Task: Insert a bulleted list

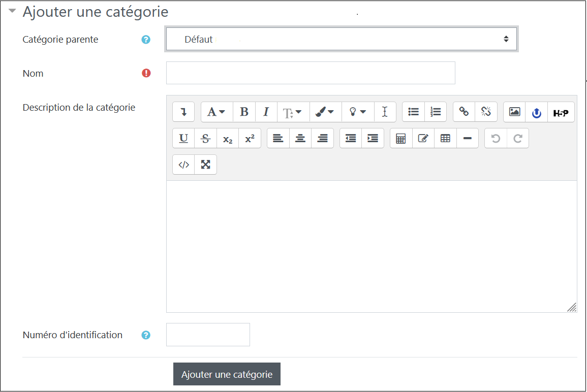Action: click(413, 112)
